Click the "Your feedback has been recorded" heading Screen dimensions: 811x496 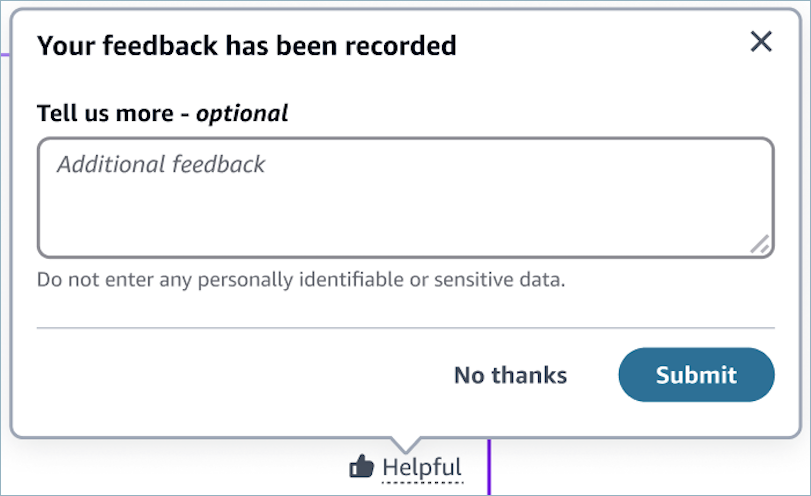[246, 45]
